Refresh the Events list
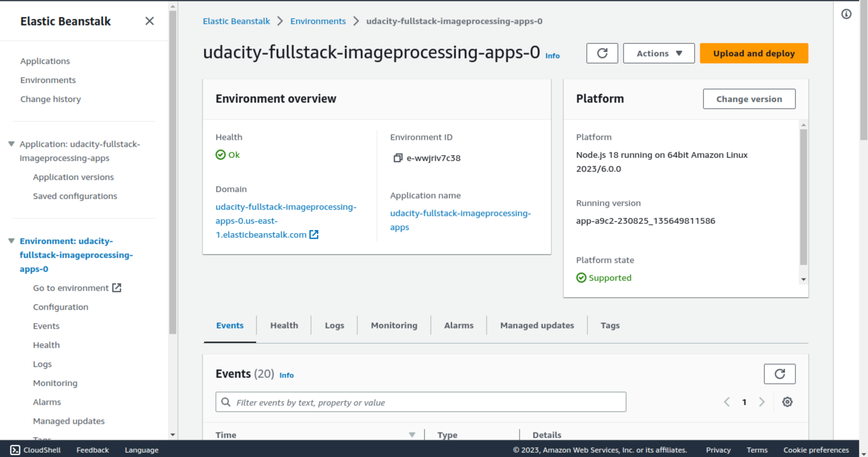This screenshot has height=457, width=868. pos(779,374)
